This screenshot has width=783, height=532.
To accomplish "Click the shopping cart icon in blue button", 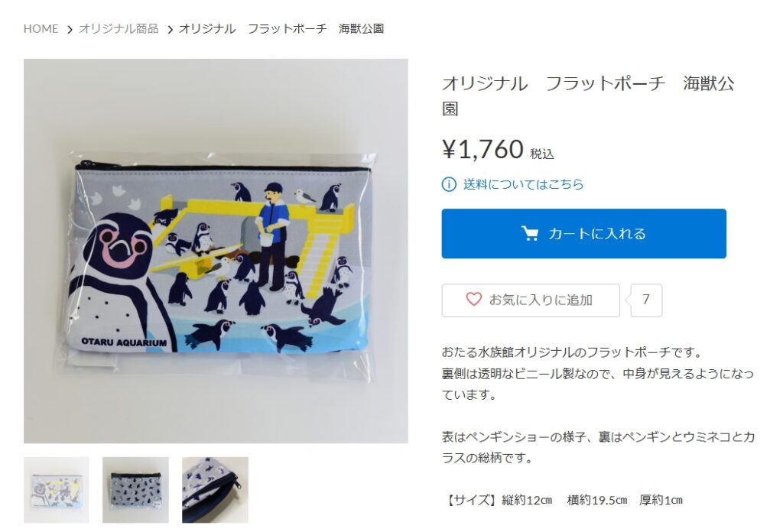I will [529, 234].
